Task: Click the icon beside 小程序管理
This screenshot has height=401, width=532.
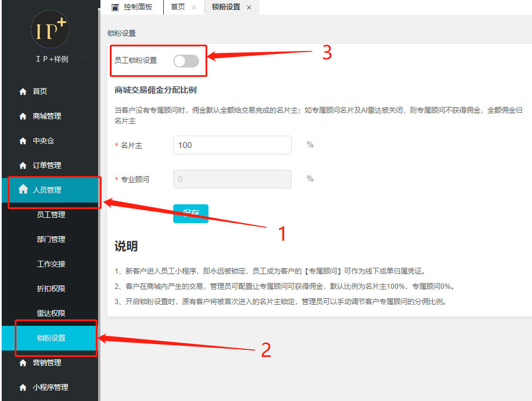Action: click(23, 387)
